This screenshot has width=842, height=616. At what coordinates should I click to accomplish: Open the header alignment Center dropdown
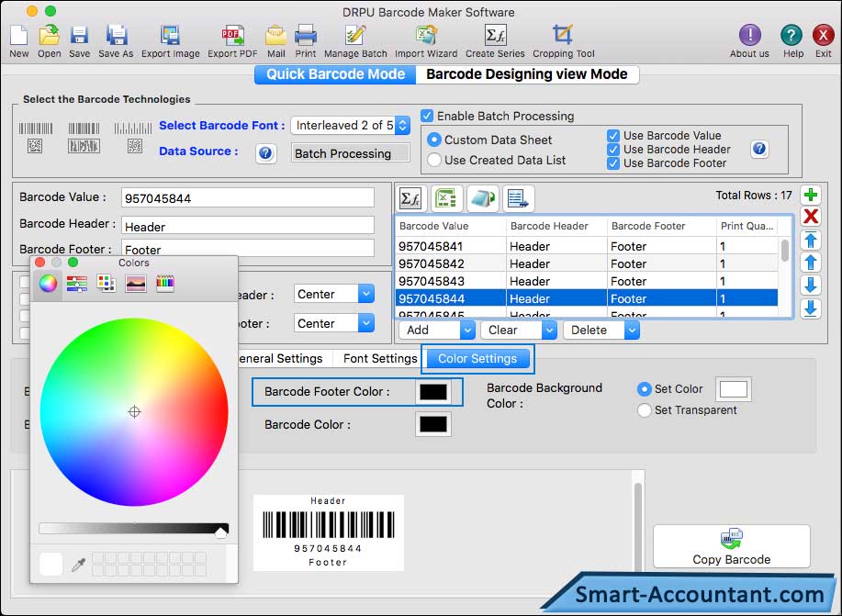click(334, 295)
